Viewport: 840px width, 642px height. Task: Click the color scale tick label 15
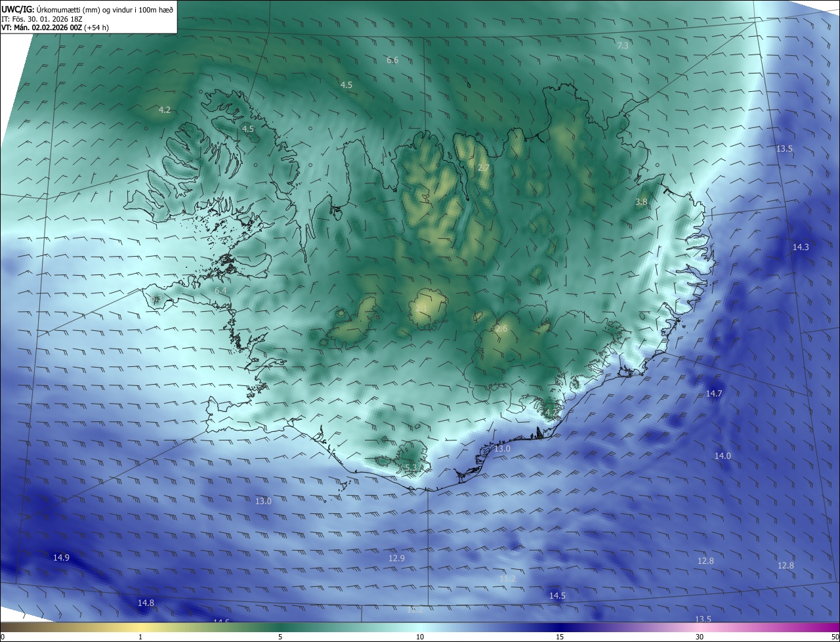(x=560, y=637)
